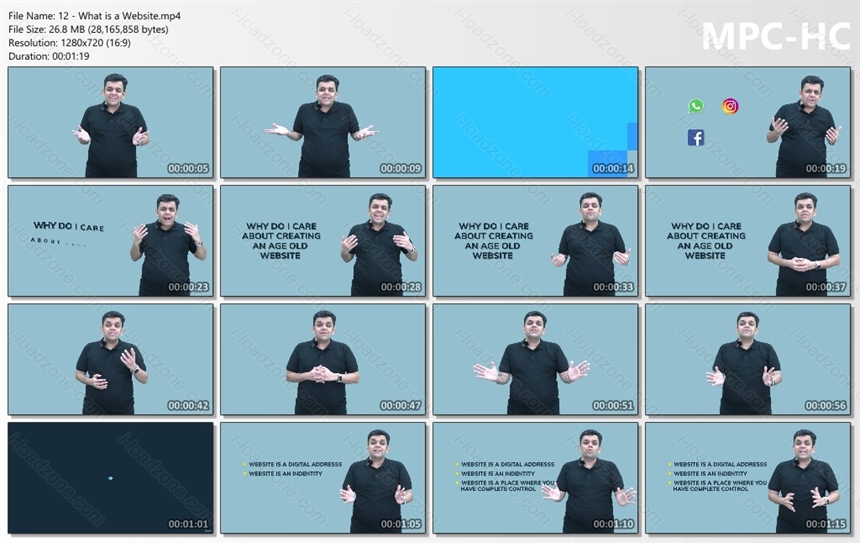Open the thumbnail stamped 00:01:10
The image size is (860, 543).
pyautogui.click(x=535, y=478)
